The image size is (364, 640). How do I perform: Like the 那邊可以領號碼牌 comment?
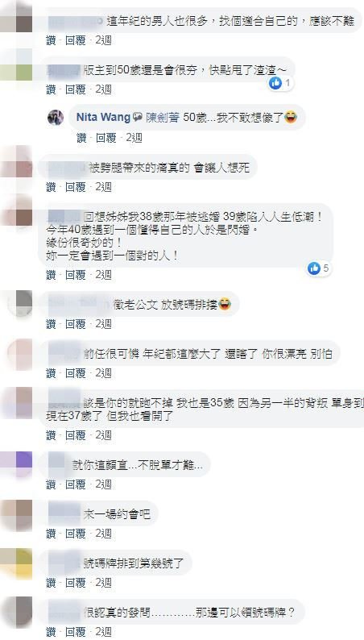click(51, 632)
